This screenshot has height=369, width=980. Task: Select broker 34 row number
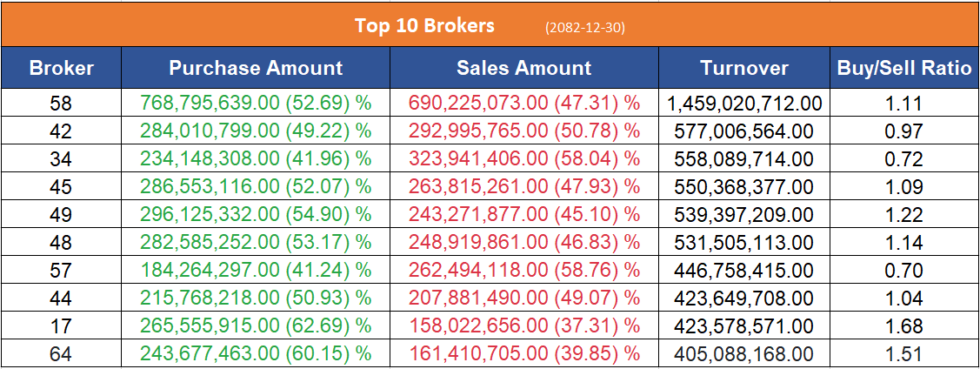[61, 159]
